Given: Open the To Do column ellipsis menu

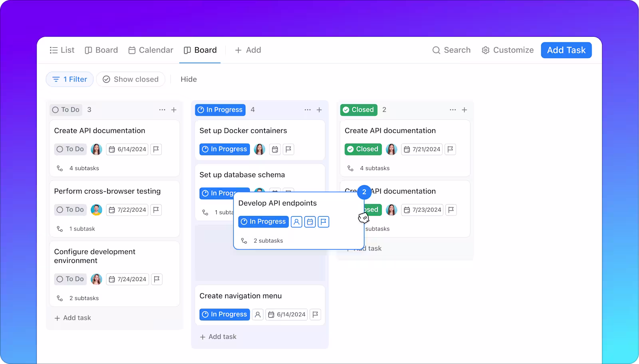Looking at the screenshot, I should pos(162,109).
